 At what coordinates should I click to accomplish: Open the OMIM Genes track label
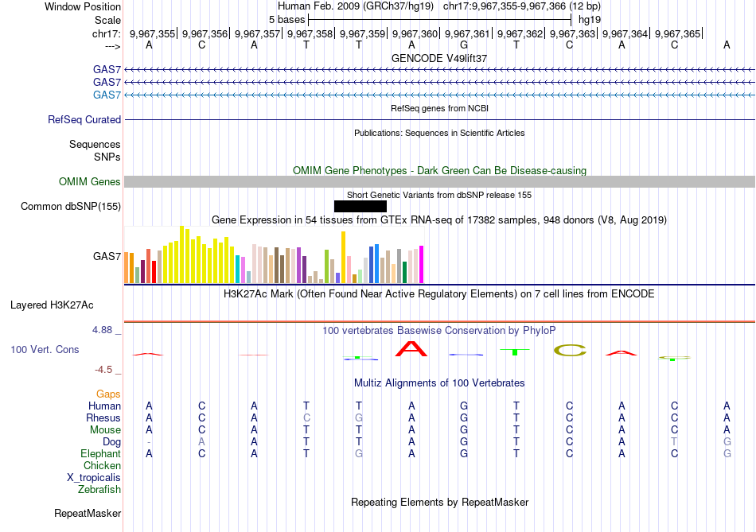(x=89, y=181)
